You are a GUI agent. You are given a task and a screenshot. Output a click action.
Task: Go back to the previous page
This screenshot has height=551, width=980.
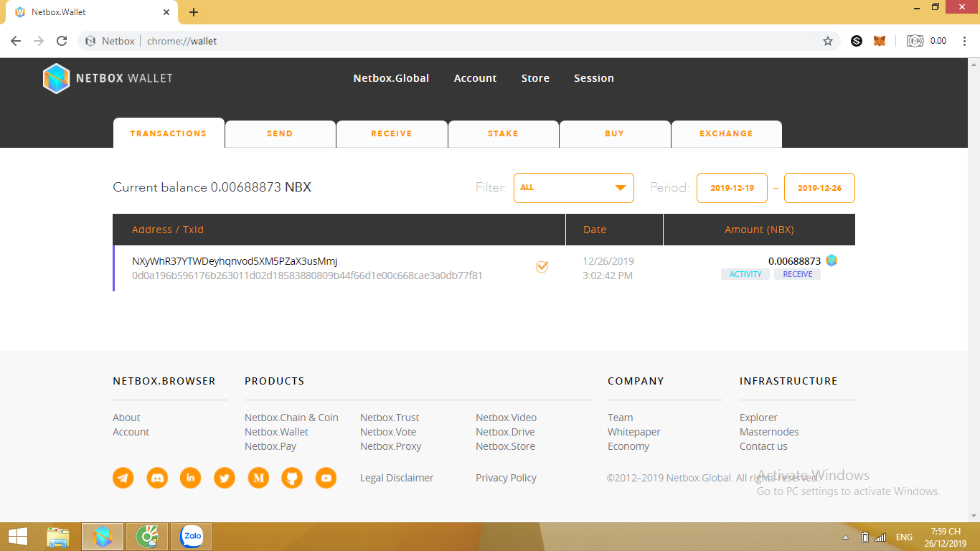tap(16, 41)
